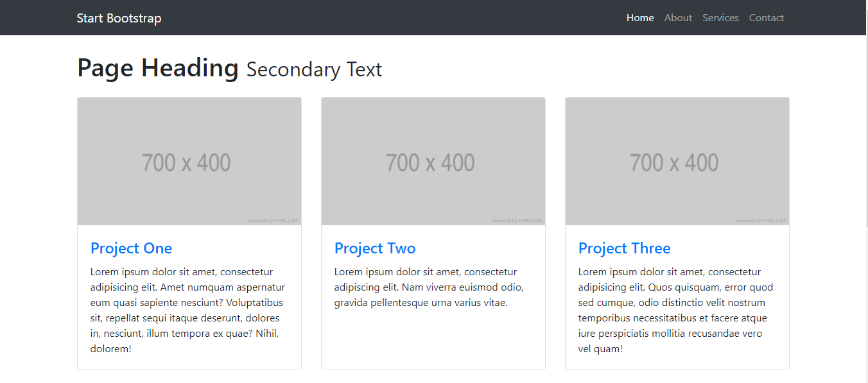Click the Page Heading title text
868x383 pixels.
pyautogui.click(x=158, y=68)
